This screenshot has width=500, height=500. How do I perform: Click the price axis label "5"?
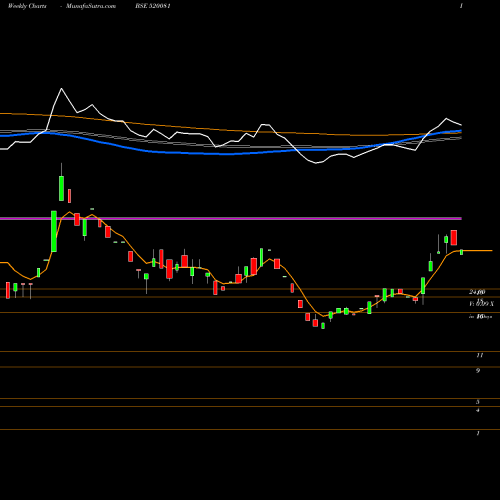(x=478, y=402)
